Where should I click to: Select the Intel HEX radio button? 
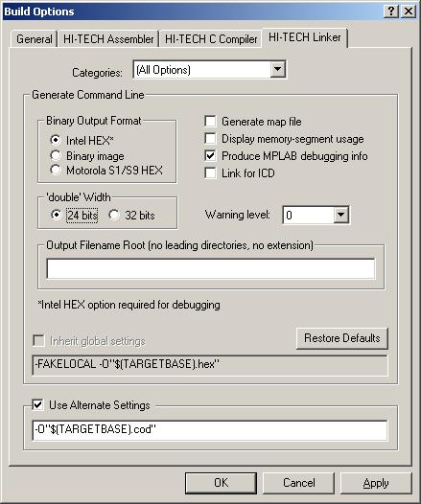(56, 140)
